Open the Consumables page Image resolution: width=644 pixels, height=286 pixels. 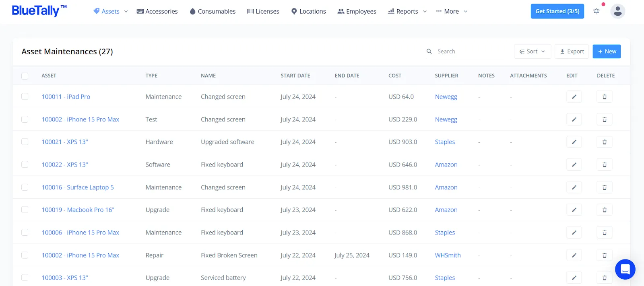(213, 11)
